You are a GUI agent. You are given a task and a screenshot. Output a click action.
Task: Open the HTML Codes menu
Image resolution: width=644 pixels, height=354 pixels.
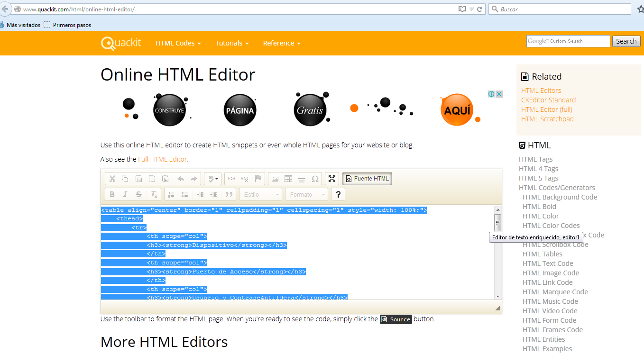point(178,43)
